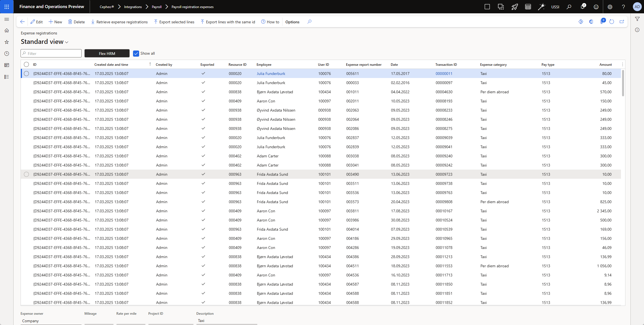This screenshot has width=644, height=325.
Task: Open the Julia Funderburk employee link
Action: (x=271, y=74)
